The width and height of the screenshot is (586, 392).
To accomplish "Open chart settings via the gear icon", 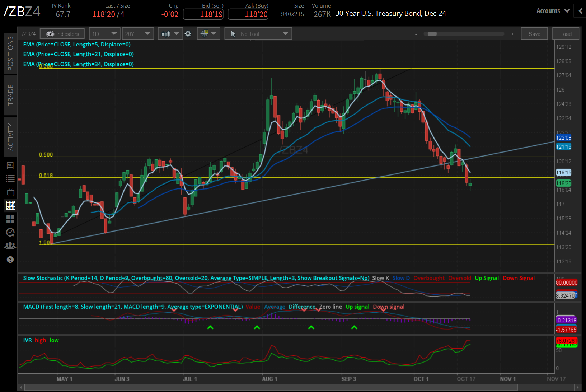I will point(188,33).
